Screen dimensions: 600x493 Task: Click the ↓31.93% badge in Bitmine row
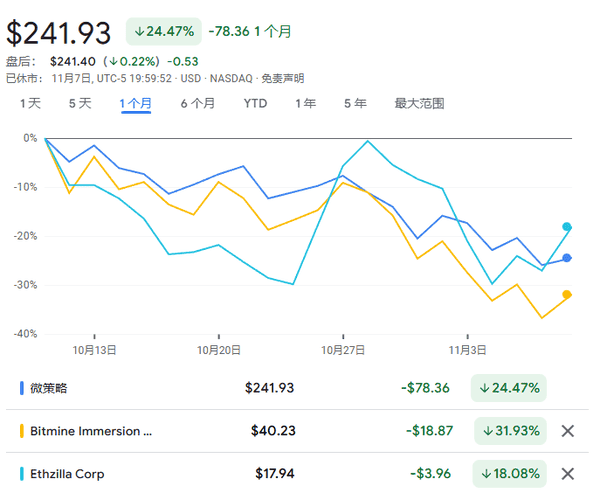click(511, 431)
